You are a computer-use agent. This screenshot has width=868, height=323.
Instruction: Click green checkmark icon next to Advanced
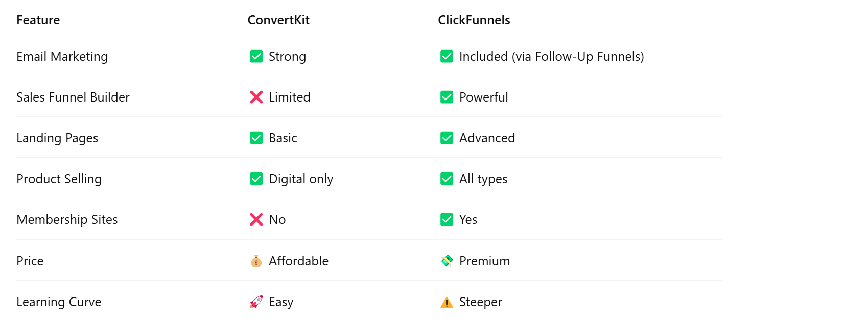coord(447,138)
